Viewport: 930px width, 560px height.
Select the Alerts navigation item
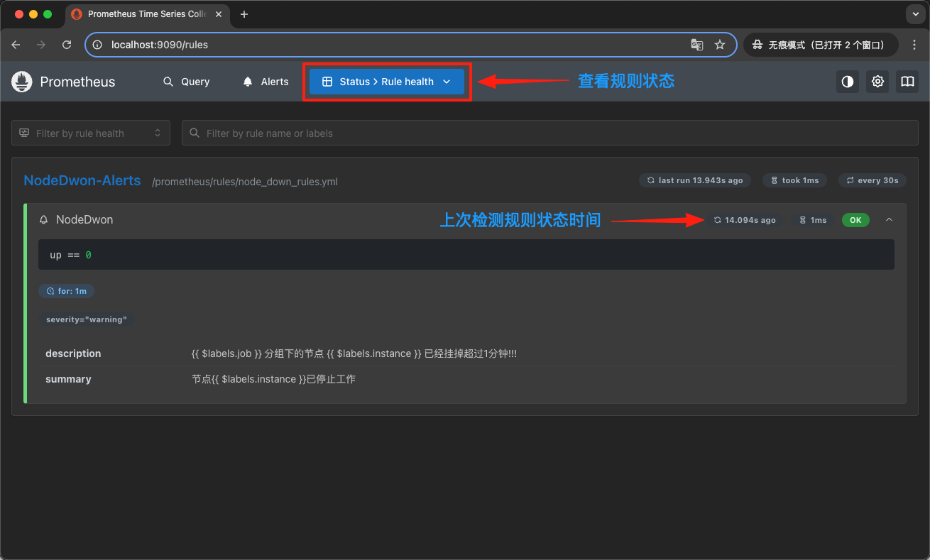265,82
